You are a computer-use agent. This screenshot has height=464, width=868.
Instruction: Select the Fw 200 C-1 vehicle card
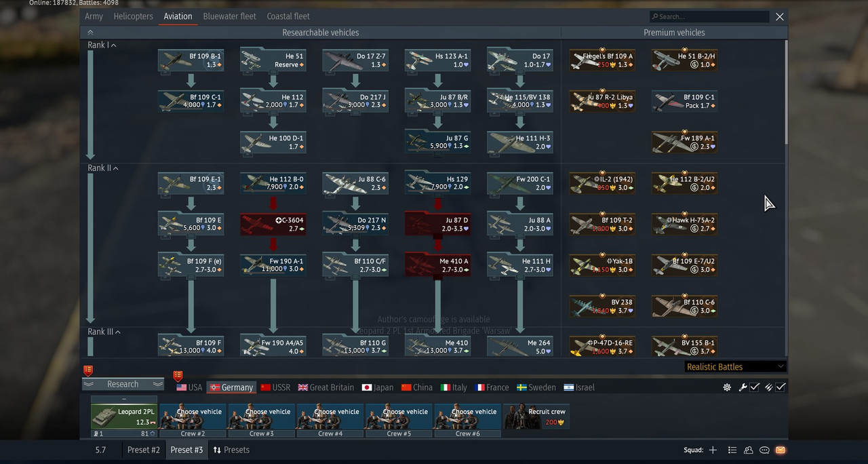[519, 183]
